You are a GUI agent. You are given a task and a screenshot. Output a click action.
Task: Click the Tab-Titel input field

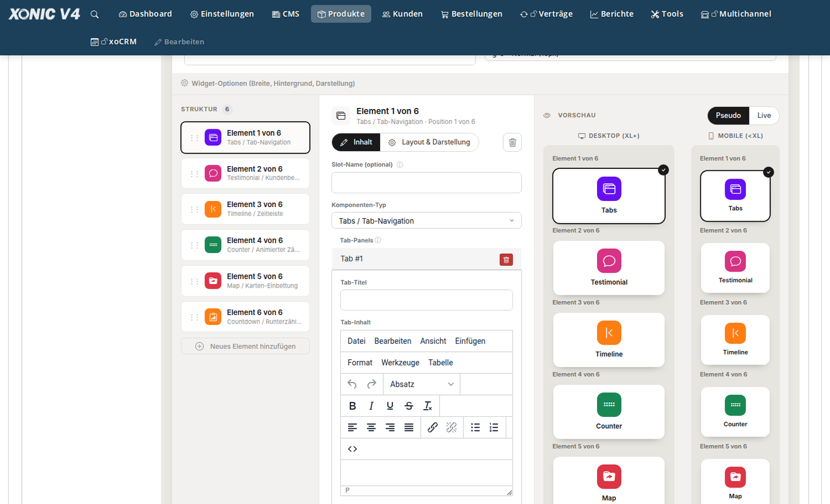pyautogui.click(x=426, y=300)
